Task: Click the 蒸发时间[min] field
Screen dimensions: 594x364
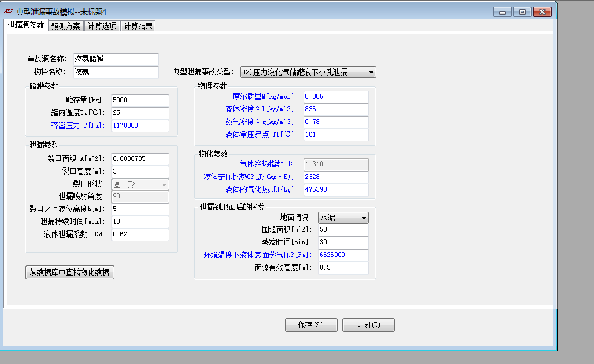Action: click(x=343, y=242)
